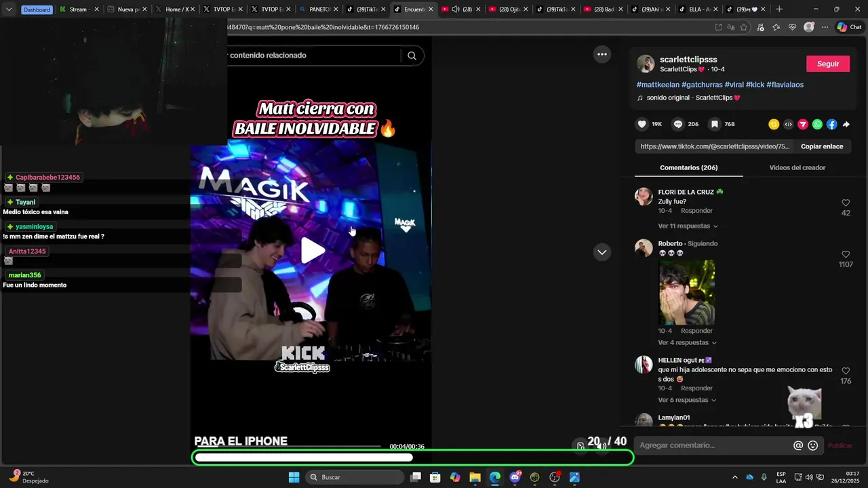
Task: Show hidden system tray icons chevron
Action: (x=734, y=477)
